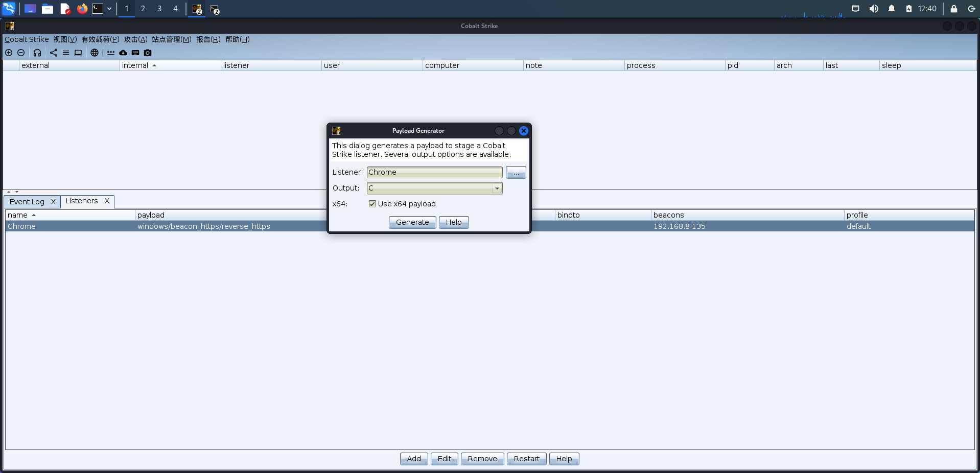Open the 帮助(H) menu
This screenshot has width=980, height=473.
[x=238, y=39]
